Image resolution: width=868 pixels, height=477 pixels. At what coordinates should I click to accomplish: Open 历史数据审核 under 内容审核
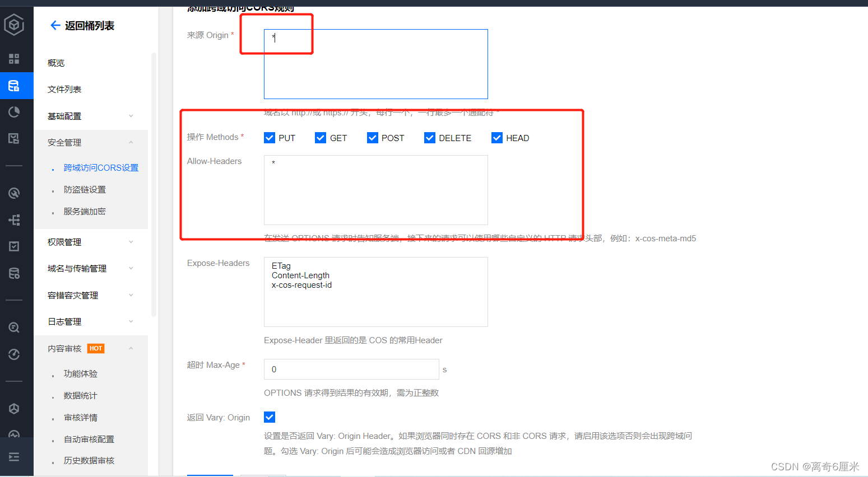(89, 460)
